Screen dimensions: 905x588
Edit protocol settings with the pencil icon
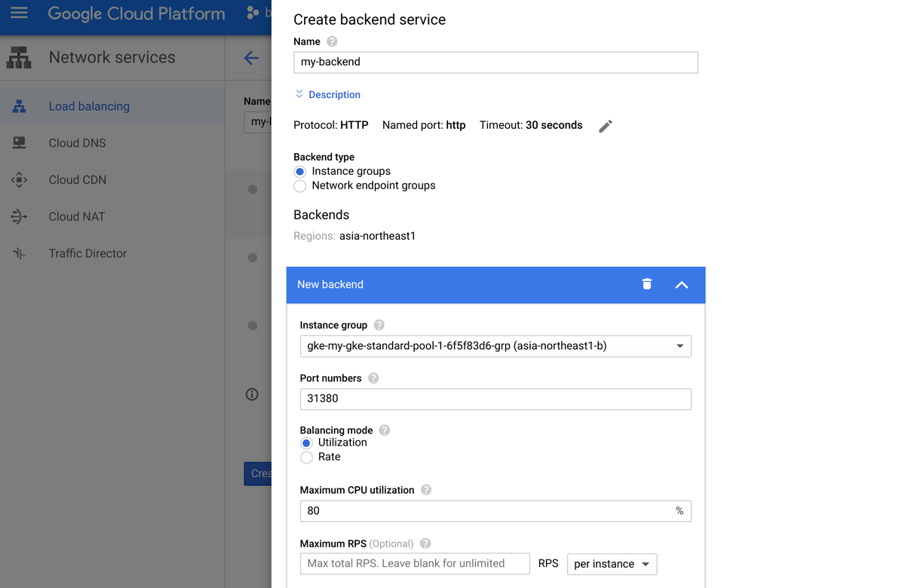[606, 126]
